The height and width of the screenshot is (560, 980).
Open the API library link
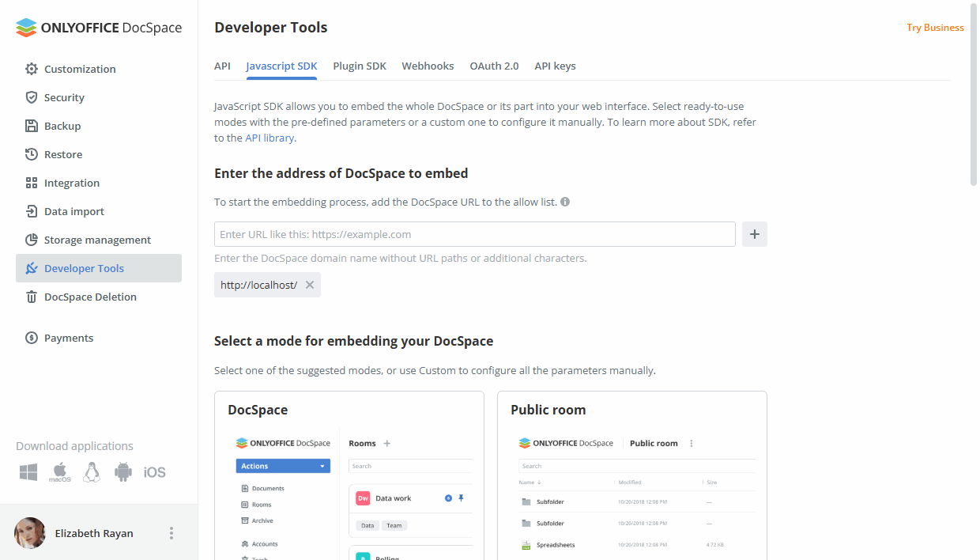(x=269, y=138)
